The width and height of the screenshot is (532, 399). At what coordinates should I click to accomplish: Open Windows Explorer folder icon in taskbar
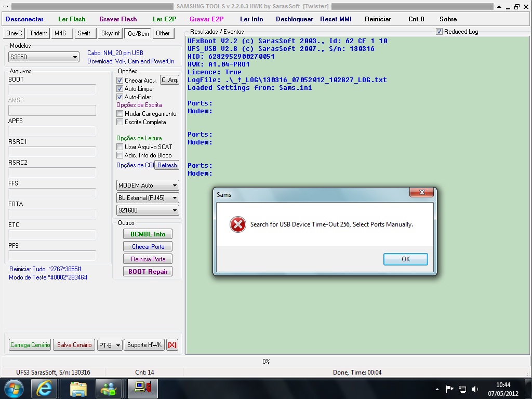click(78, 388)
